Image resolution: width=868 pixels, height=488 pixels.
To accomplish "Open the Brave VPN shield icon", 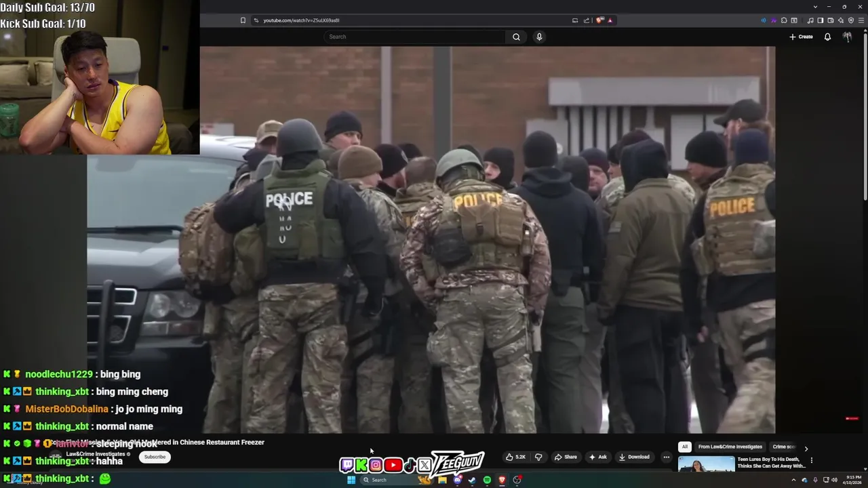I will click(851, 20).
